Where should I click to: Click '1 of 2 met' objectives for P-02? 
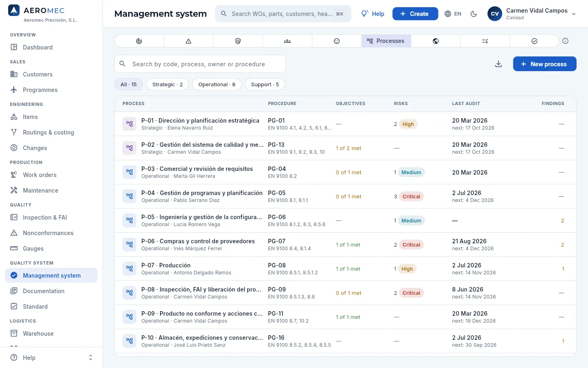point(348,148)
